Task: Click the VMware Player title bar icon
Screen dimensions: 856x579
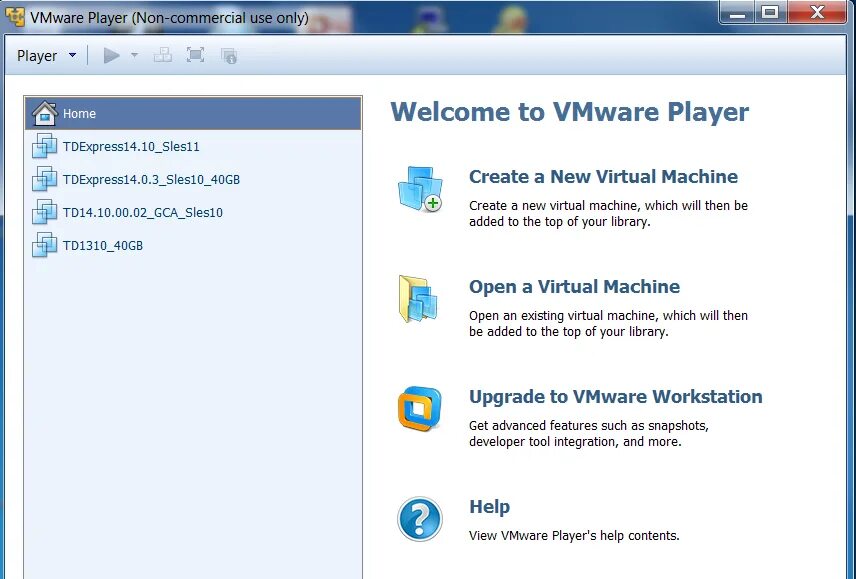Action: 15,16
